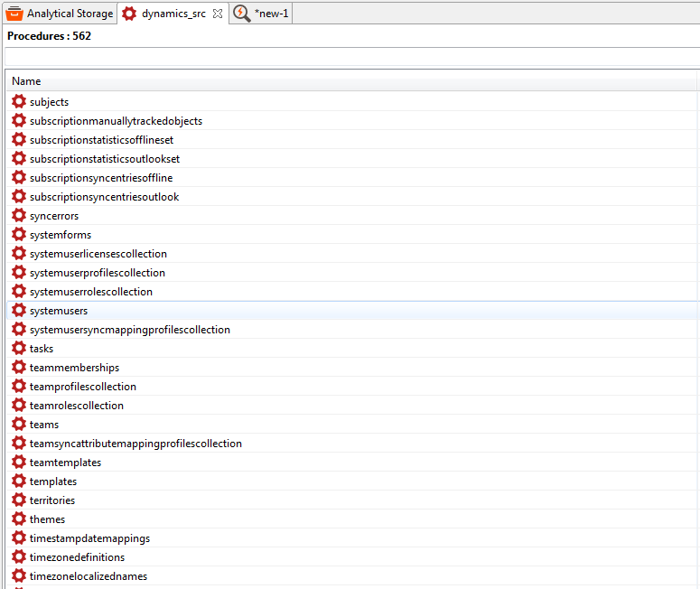Screen dimensions: 700x589
Task: Click the Analytical Storage tab icon
Action: tap(14, 14)
